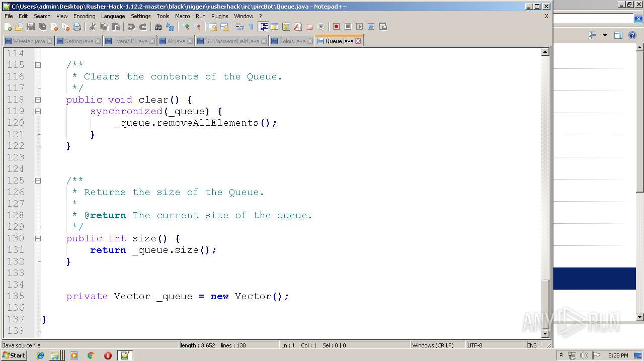The image size is (644, 362).
Task: Cut the selection with the scissors icon
Action: 93,27
